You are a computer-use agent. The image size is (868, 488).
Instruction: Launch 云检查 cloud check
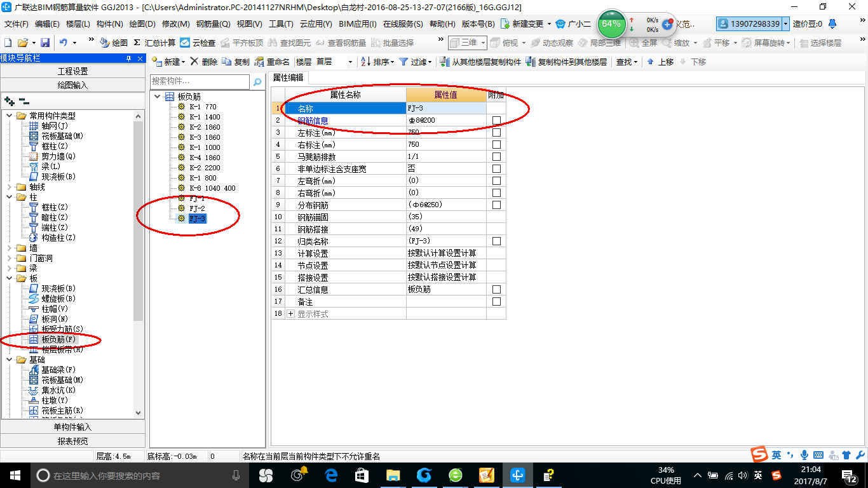point(198,43)
